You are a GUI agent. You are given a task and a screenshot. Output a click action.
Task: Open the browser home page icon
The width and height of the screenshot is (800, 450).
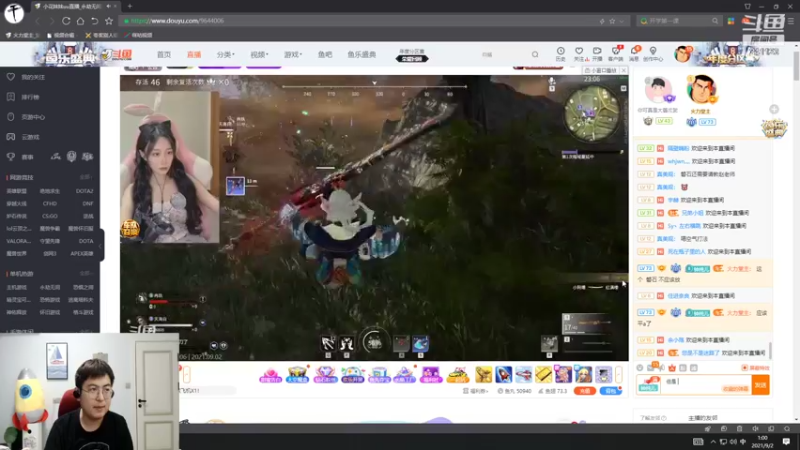(x=80, y=21)
